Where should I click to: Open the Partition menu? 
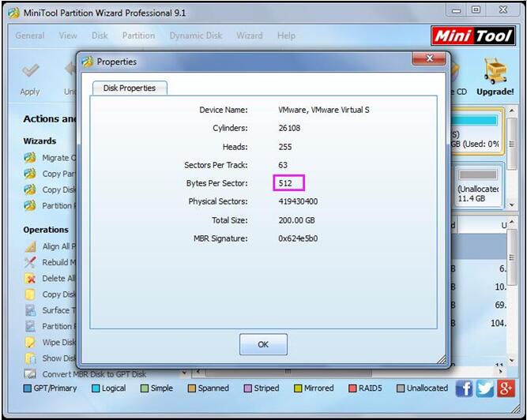[138, 36]
